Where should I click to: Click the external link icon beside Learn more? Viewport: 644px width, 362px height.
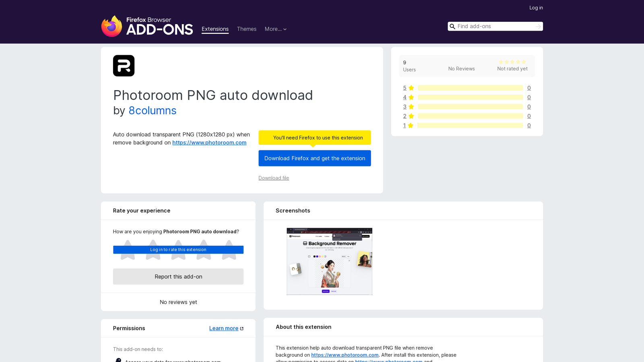pos(242,329)
